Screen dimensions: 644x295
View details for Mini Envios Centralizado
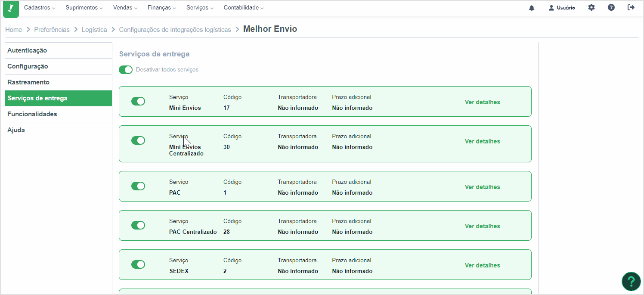[x=482, y=141]
